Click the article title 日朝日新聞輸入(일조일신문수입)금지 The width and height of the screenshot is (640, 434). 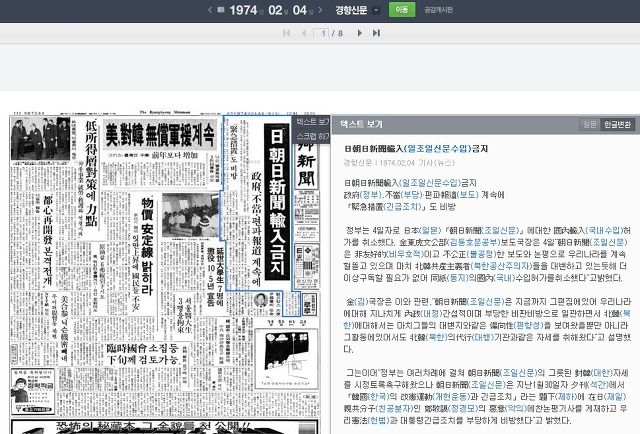coord(416,149)
